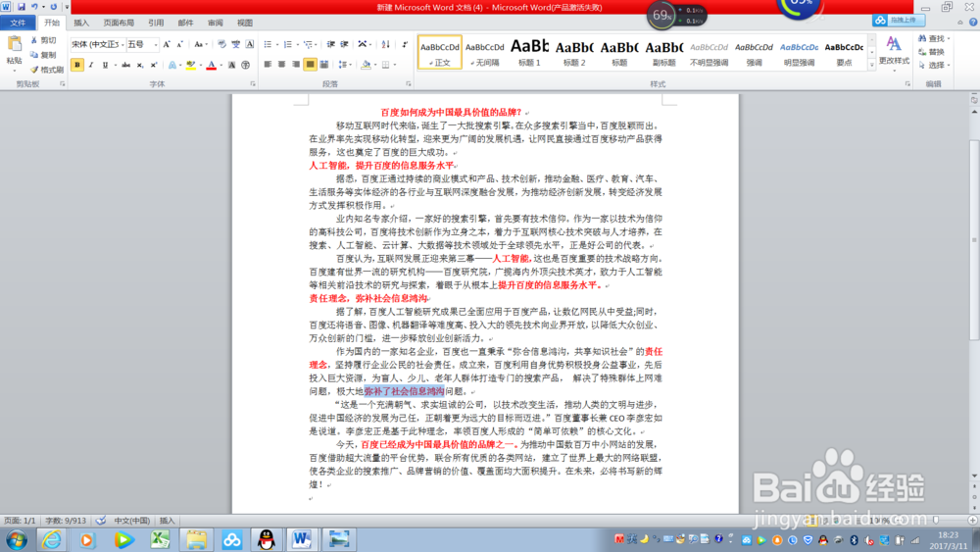Viewport: 980px width, 552px height.
Task: Click the character shading icon
Action: 232,65
